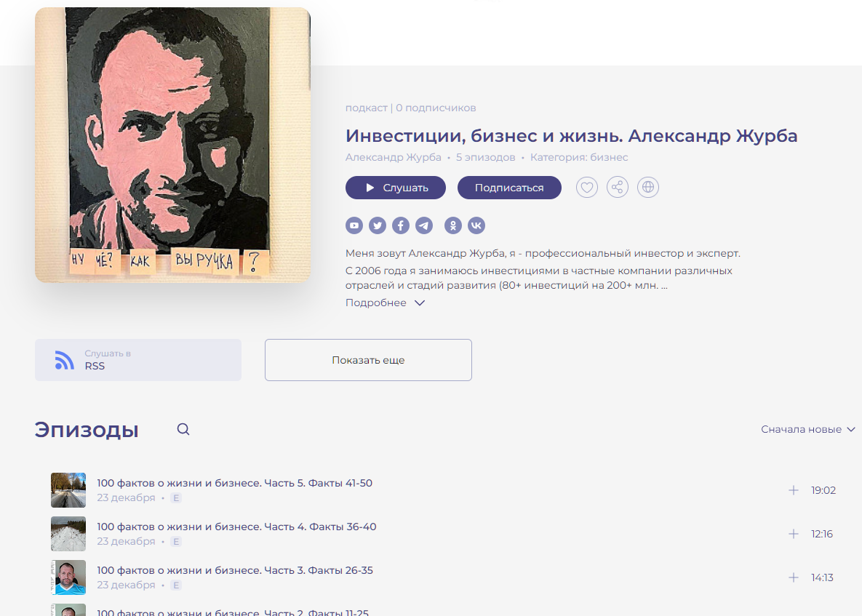The width and height of the screenshot is (862, 616).
Task: Open the Telegram channel icon
Action: point(424,225)
